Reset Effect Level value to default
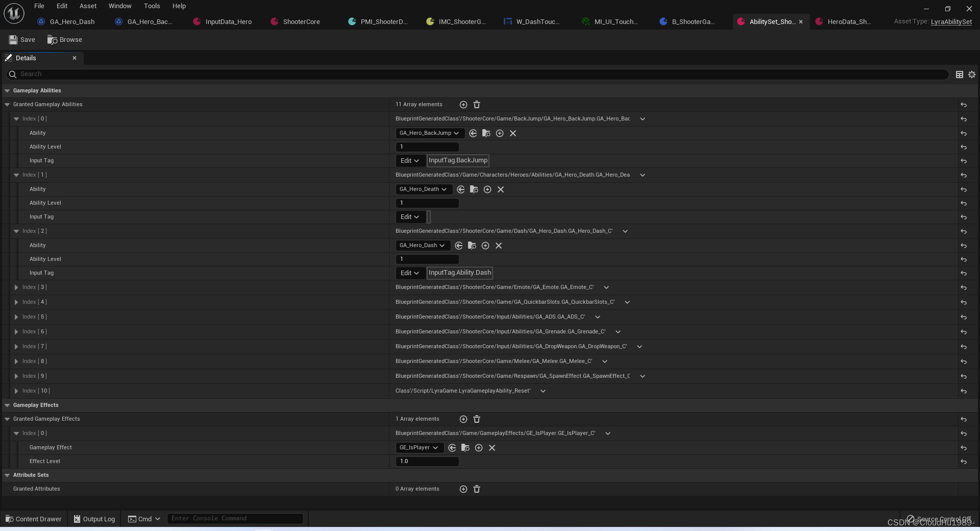This screenshot has height=531, width=980. tap(964, 462)
